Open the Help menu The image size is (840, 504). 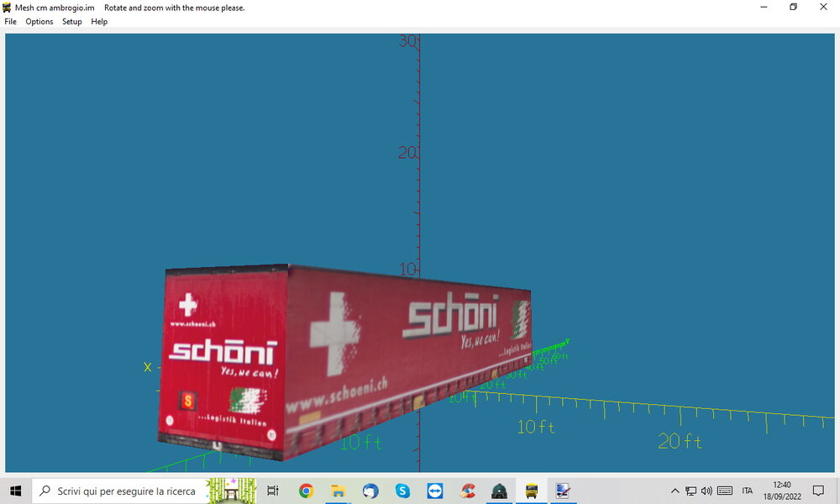click(x=99, y=22)
